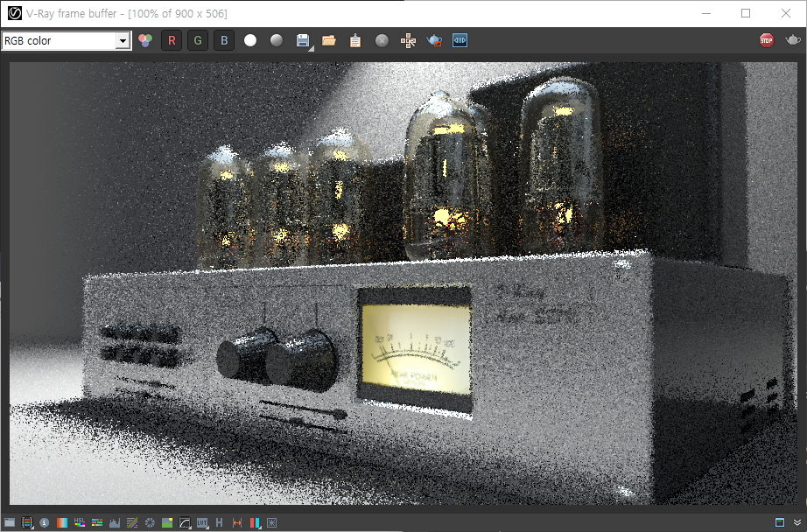807x532 pixels.
Task: Toggle the green channel (G) button
Action: click(x=198, y=40)
